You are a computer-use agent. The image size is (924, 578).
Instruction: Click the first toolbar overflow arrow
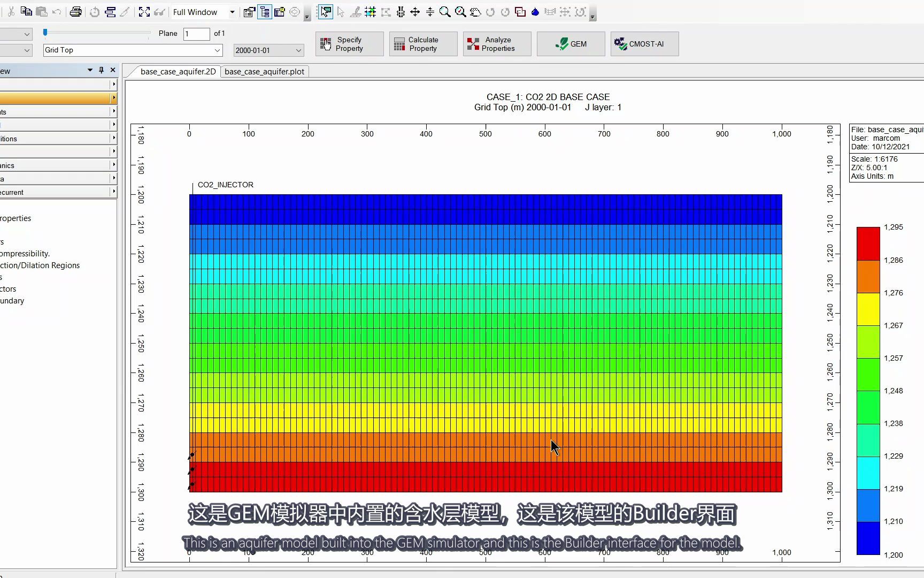(x=307, y=17)
